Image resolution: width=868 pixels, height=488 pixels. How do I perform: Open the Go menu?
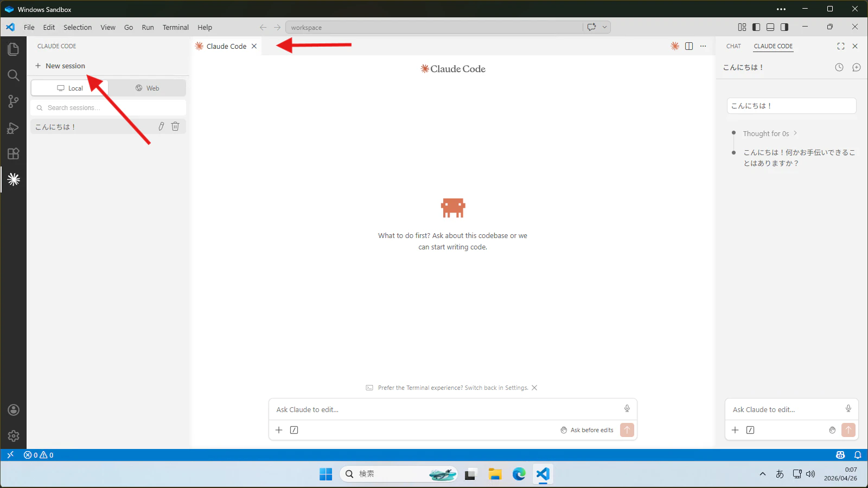(129, 27)
